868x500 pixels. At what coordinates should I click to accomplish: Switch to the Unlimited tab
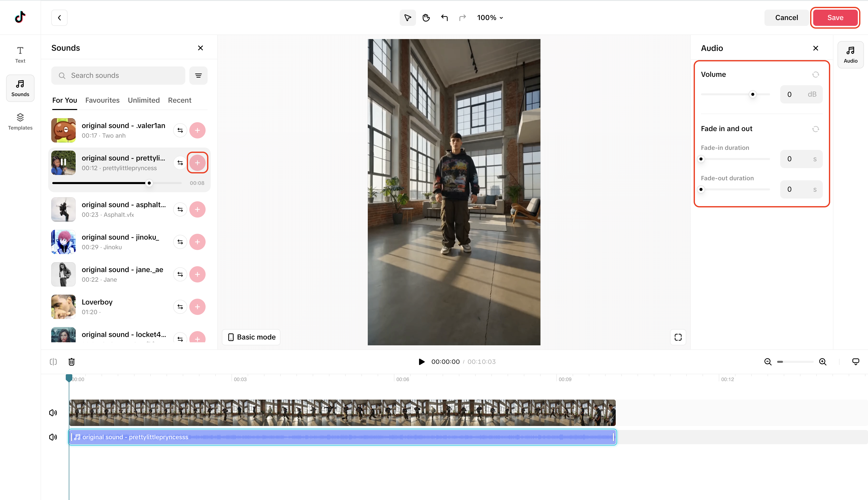[144, 100]
